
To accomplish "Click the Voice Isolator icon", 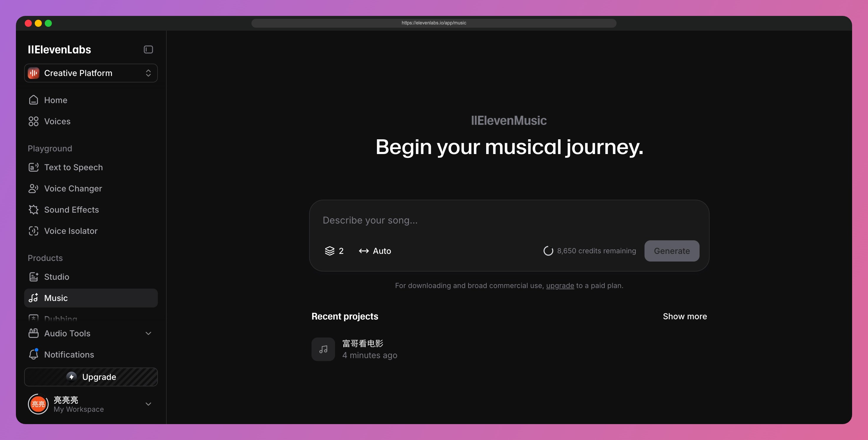I will point(33,231).
